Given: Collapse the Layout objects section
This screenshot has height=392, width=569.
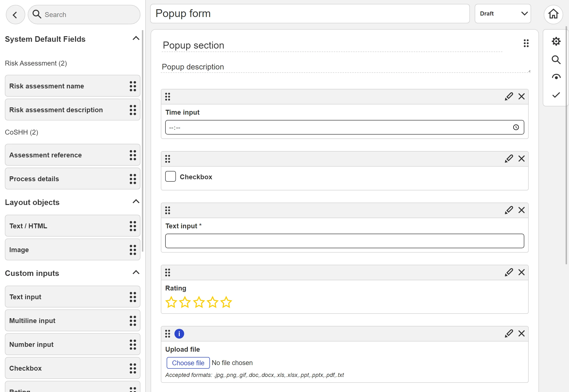Looking at the screenshot, I should click(x=136, y=202).
